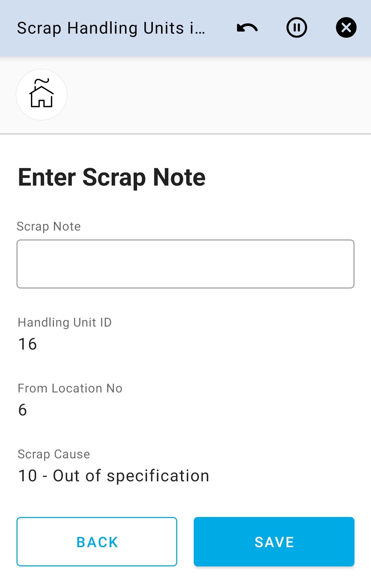Click the Scrap Note field label
Screen dimensions: 371x588
[49, 226]
